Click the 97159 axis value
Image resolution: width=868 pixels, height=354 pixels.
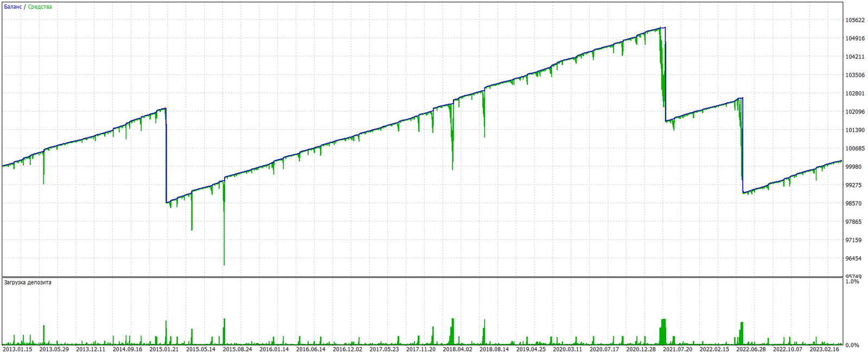(x=853, y=240)
